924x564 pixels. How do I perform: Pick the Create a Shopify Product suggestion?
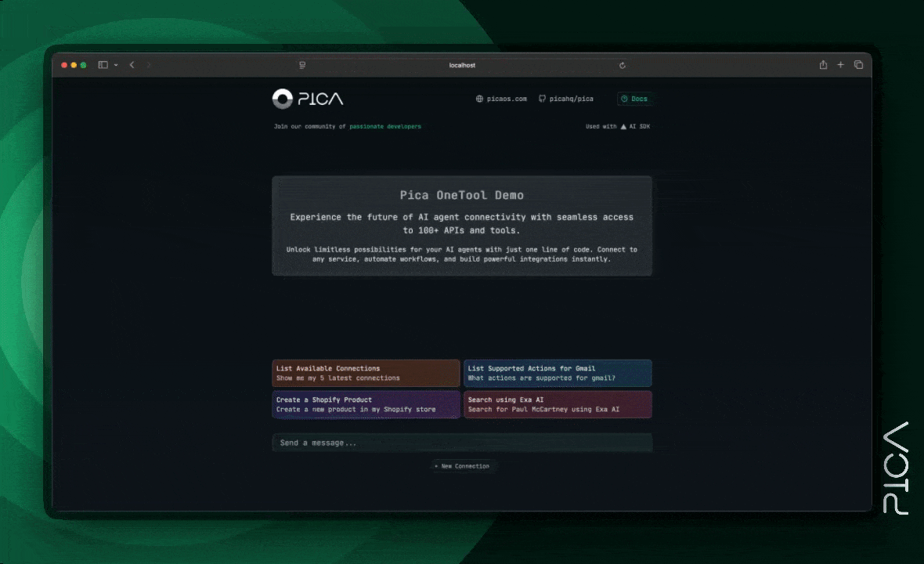366,404
